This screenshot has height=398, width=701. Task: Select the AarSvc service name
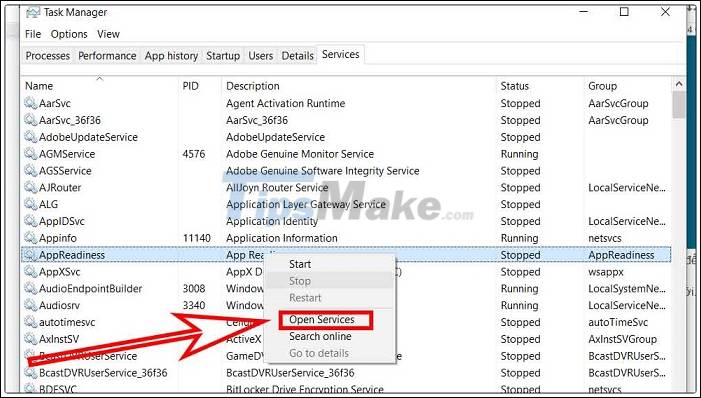(x=55, y=103)
